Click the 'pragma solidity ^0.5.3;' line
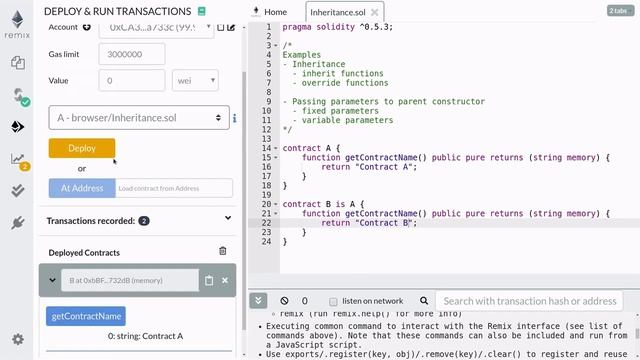The height and width of the screenshot is (360, 640). point(338,27)
